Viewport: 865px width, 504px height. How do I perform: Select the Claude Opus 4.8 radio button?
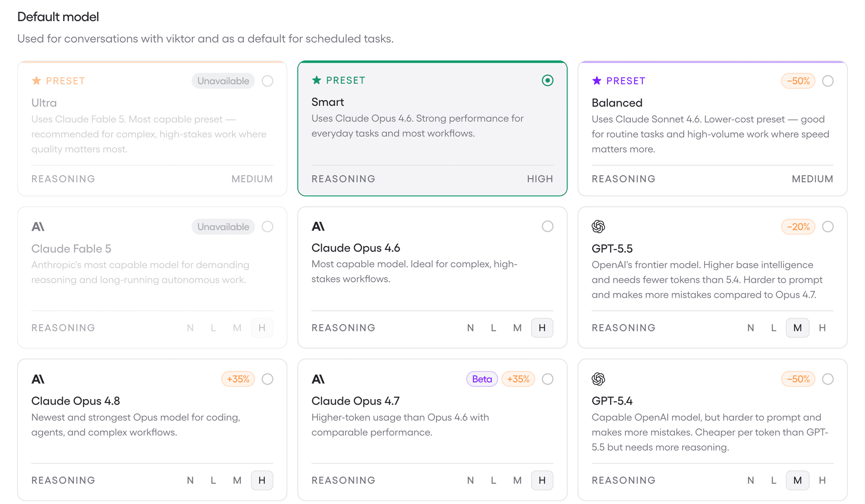[x=267, y=379]
